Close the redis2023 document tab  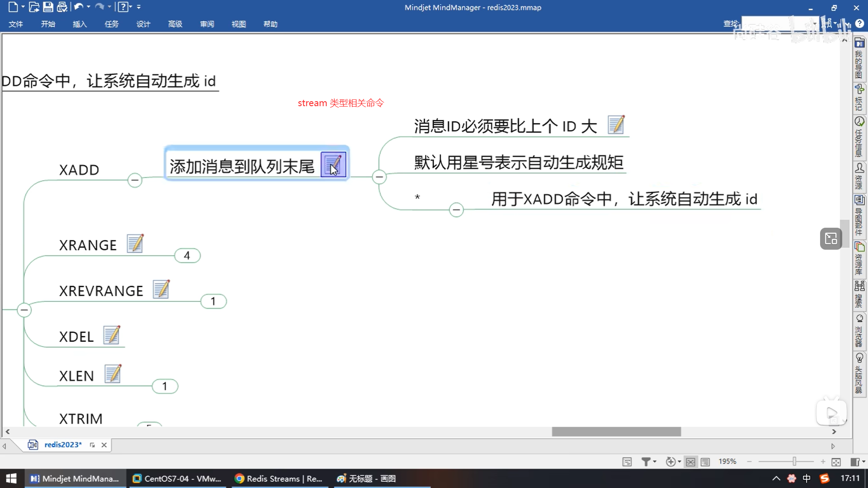104,445
